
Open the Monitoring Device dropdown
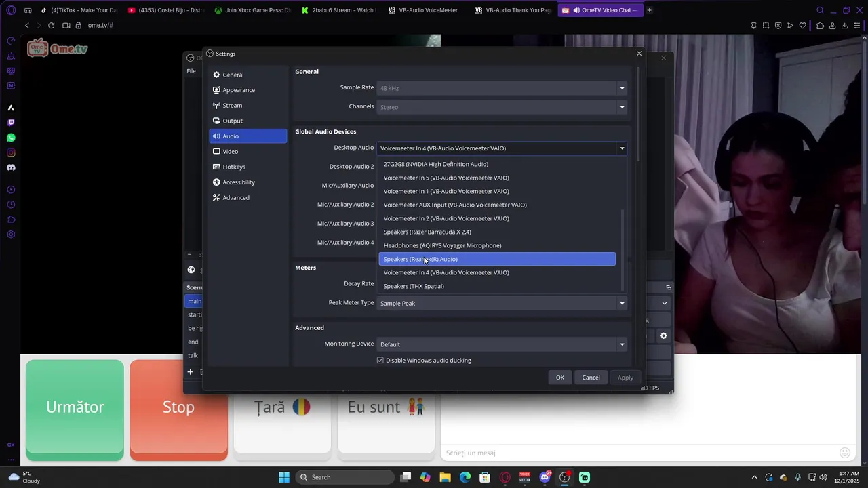(x=502, y=344)
